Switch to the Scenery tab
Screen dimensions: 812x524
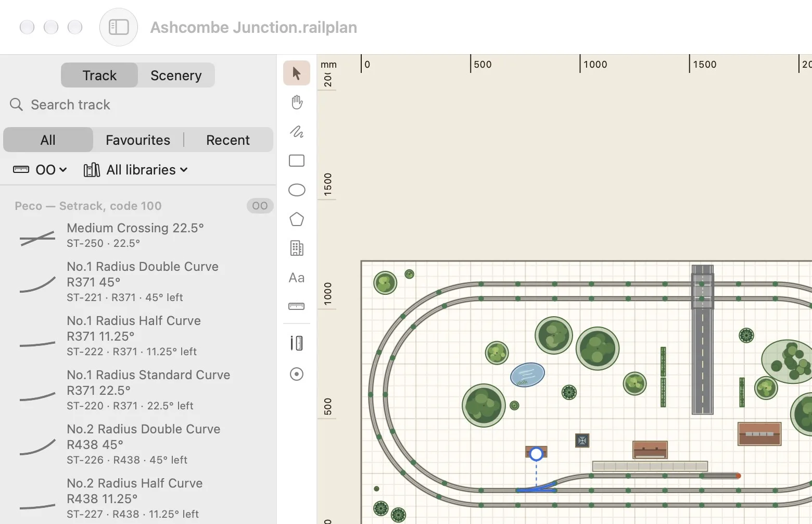(x=176, y=76)
